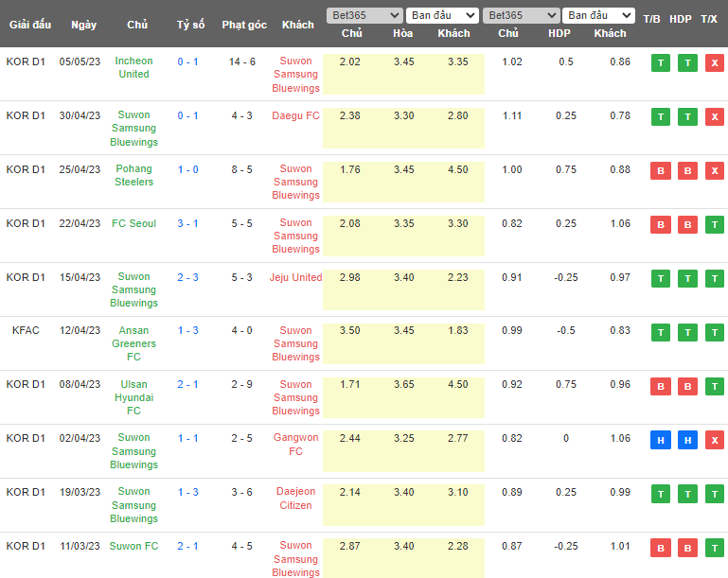Open the Incheon United team link

tap(133, 67)
